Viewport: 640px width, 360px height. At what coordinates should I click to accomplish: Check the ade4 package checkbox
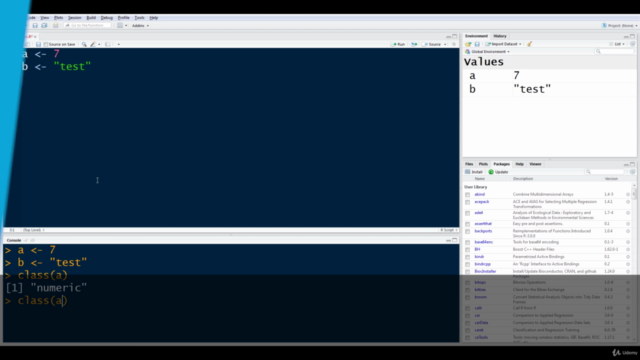(468, 213)
